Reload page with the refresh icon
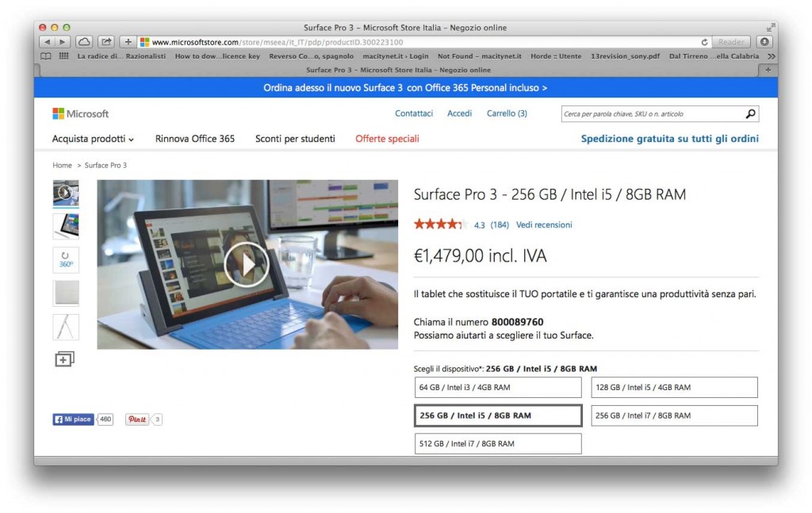812x513 pixels. click(704, 42)
